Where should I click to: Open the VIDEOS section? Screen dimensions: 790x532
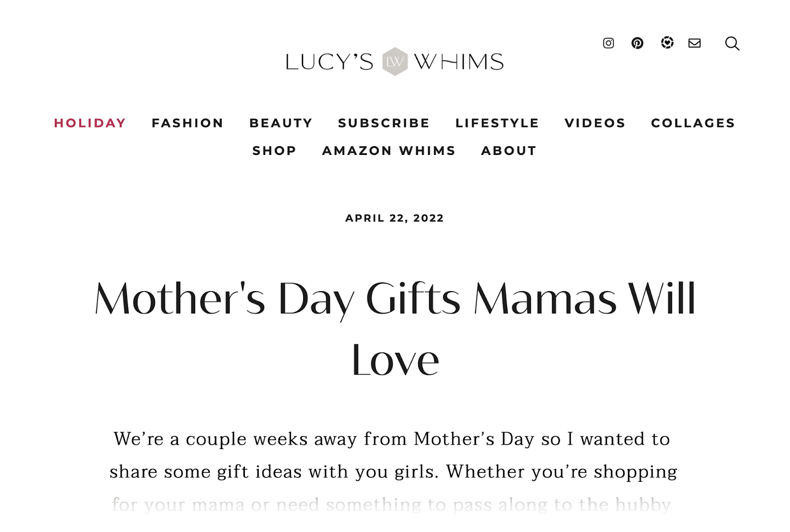click(595, 123)
